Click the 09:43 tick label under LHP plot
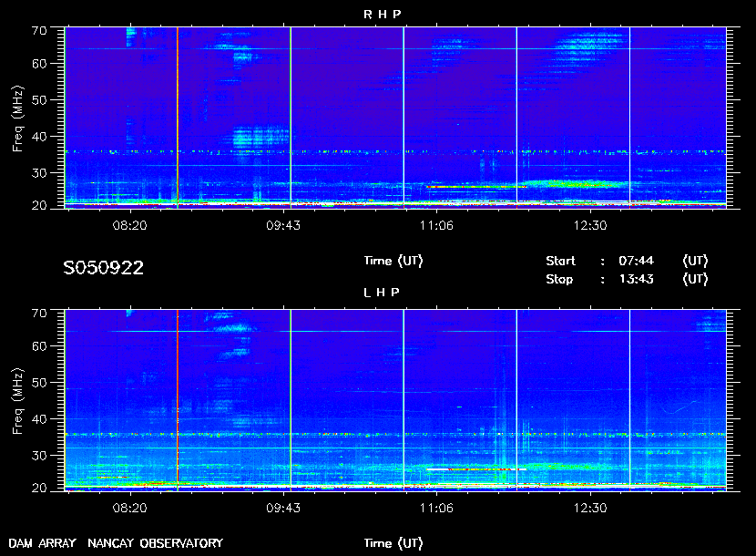Screen dimensions: 756x556 click(283, 509)
